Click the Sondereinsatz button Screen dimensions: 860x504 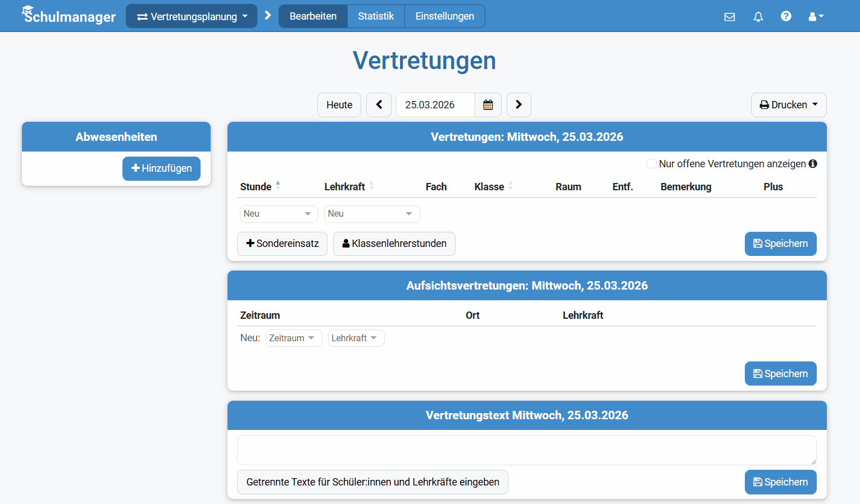pyautogui.click(x=282, y=244)
